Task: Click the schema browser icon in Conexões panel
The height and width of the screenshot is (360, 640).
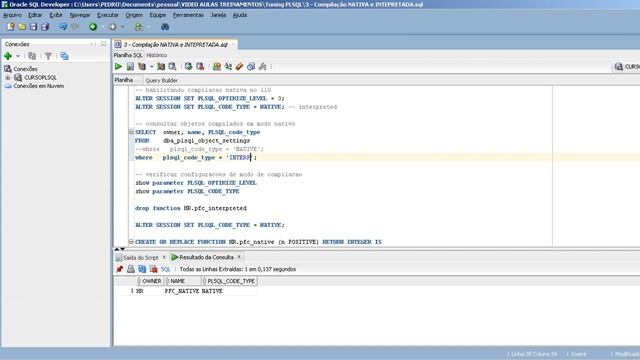Action: tap(64, 56)
